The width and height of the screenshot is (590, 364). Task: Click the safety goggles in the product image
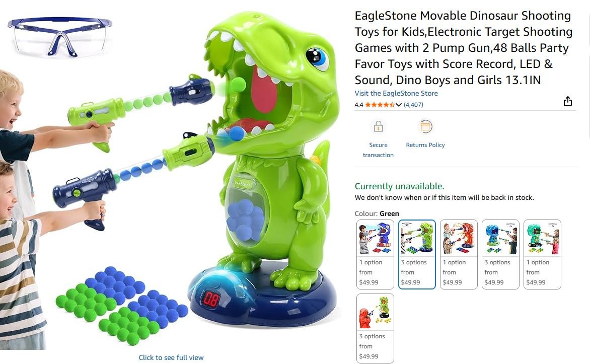(59, 37)
